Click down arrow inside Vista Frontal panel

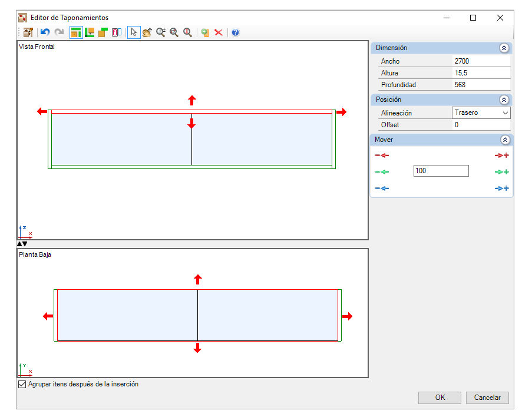coord(191,124)
